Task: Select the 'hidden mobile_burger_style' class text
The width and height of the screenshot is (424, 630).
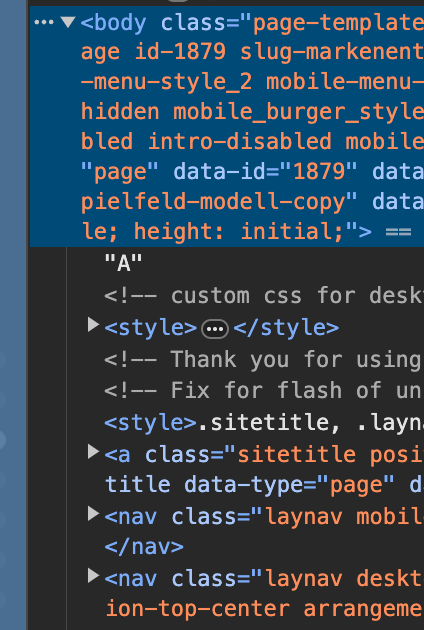Action: pos(252,112)
